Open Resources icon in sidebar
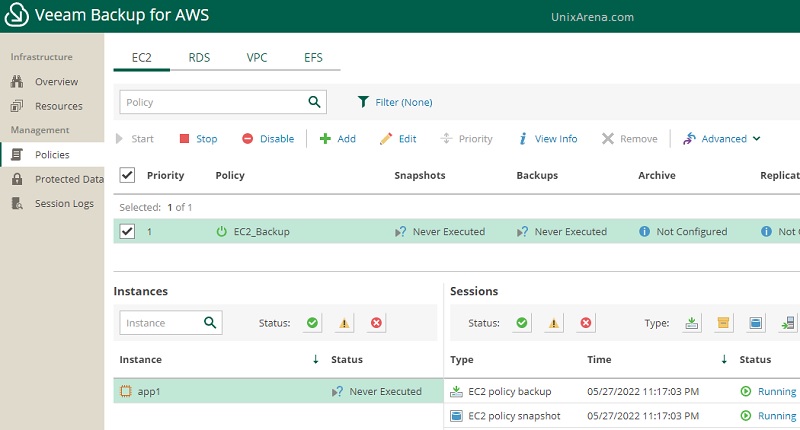The width and height of the screenshot is (800, 430). (17, 106)
